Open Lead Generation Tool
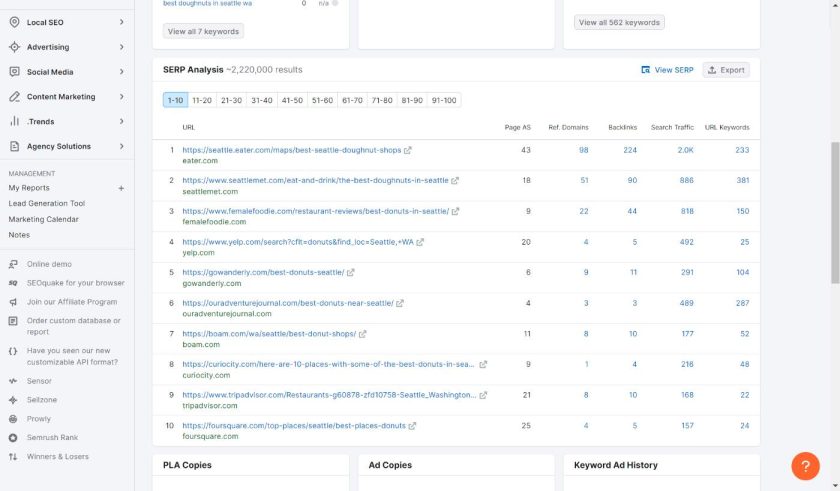The height and width of the screenshot is (491, 840). [47, 203]
